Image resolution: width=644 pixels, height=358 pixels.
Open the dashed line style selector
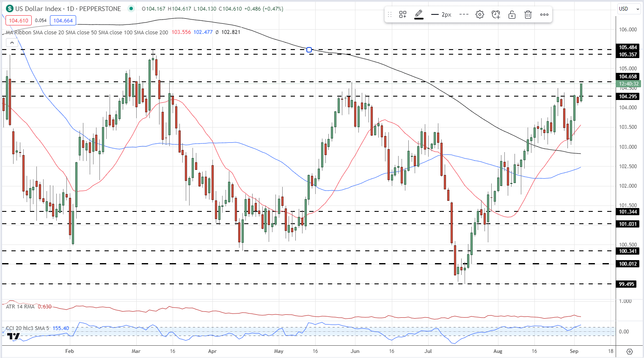(x=464, y=14)
